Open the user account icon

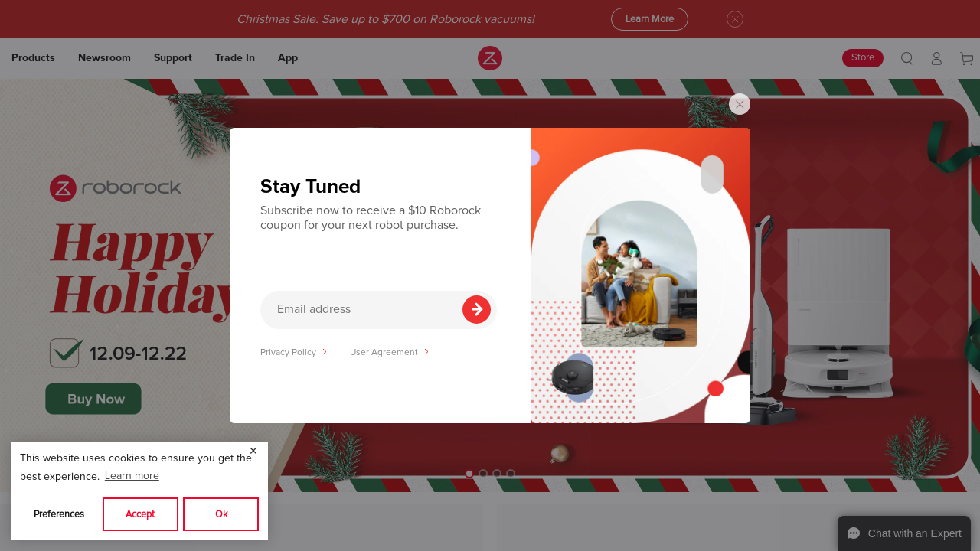coord(936,58)
